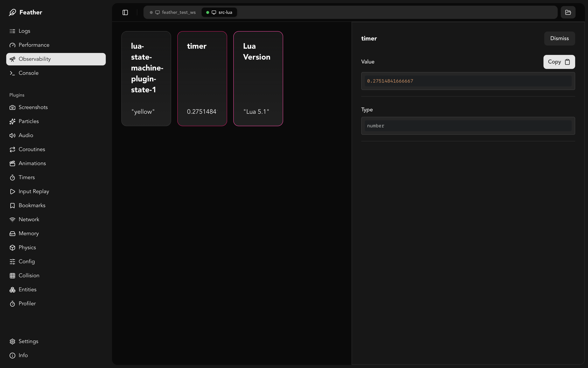Image resolution: width=588 pixels, height=368 pixels.
Task: Open the Info page
Action: click(56, 356)
